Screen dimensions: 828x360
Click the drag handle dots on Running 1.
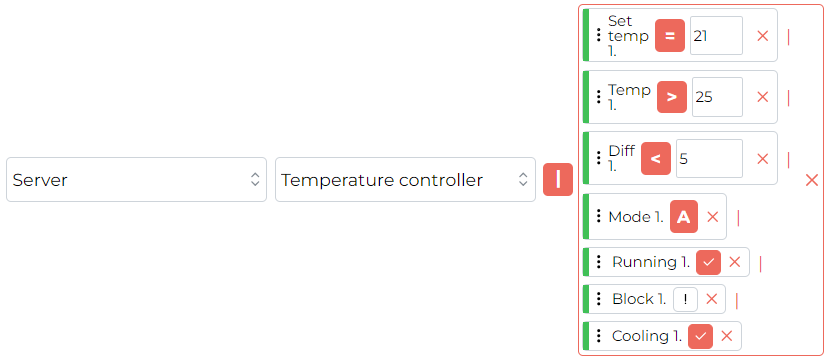598,262
